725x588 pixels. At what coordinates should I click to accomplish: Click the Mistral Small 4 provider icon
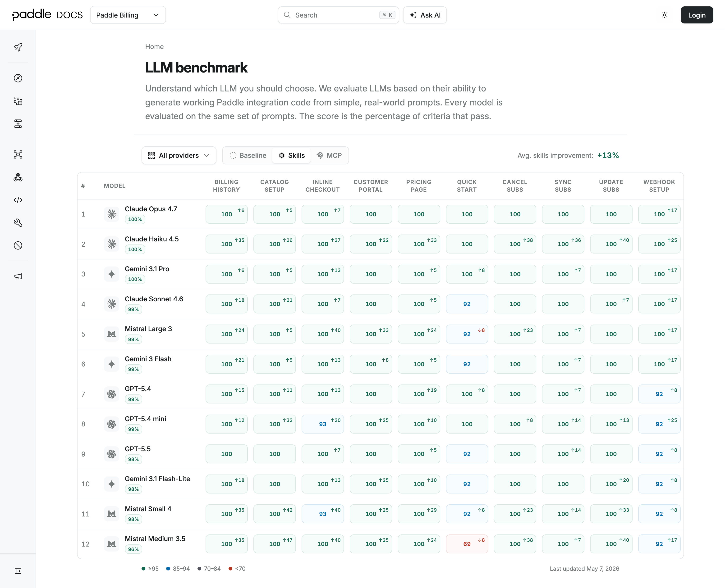111,514
